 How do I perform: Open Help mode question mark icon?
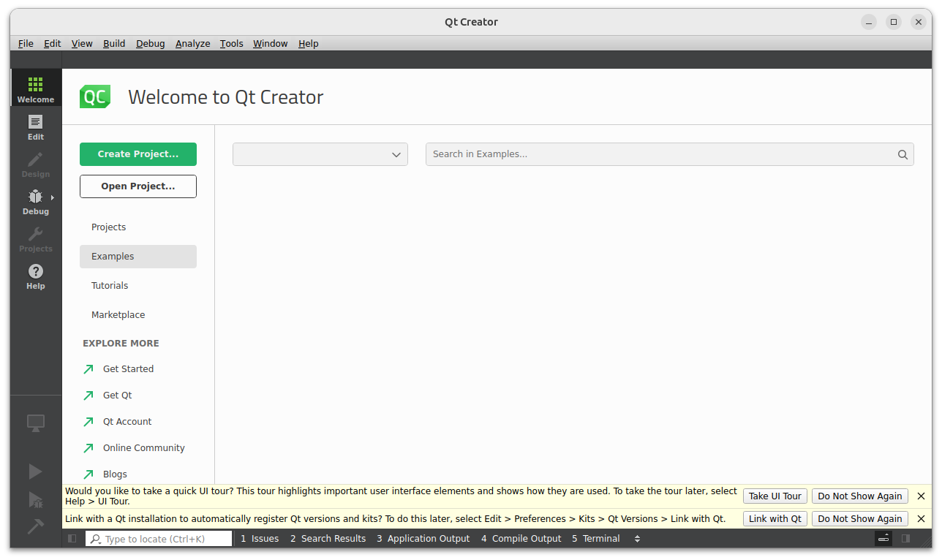(x=36, y=271)
